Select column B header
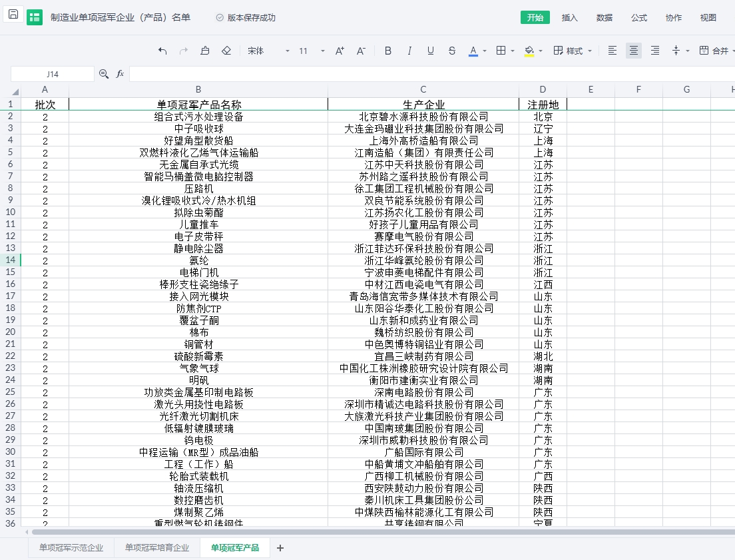This screenshot has height=560, width=735. coord(198,90)
